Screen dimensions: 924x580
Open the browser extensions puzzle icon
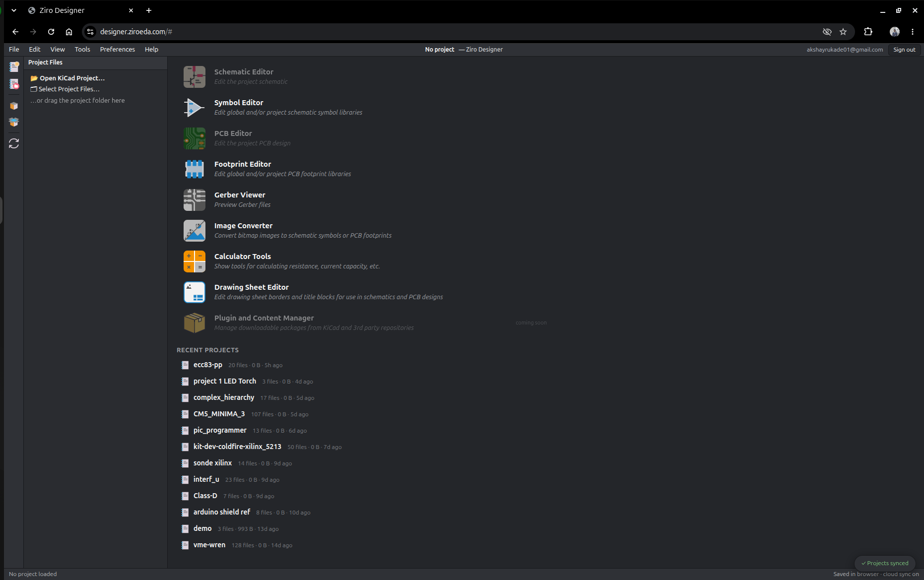click(x=868, y=32)
